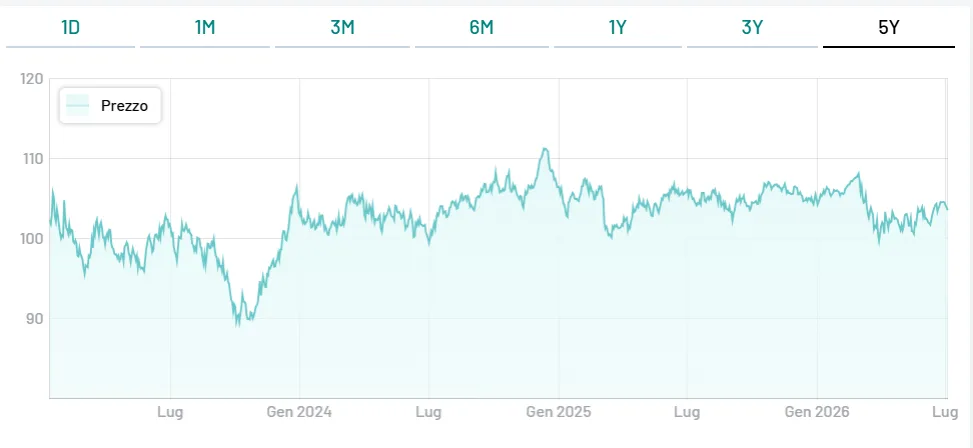
Task: Click the 100 y-axis value label
Action: 32,239
